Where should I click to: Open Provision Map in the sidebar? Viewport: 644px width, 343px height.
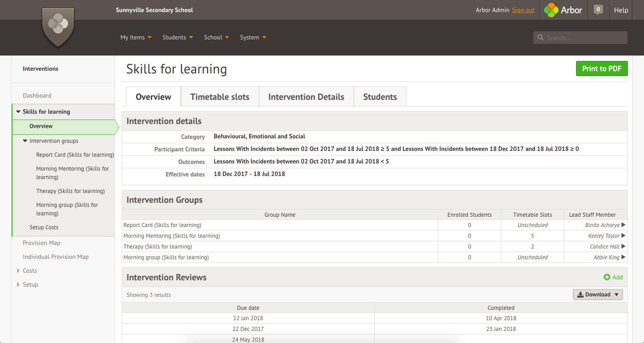point(42,243)
